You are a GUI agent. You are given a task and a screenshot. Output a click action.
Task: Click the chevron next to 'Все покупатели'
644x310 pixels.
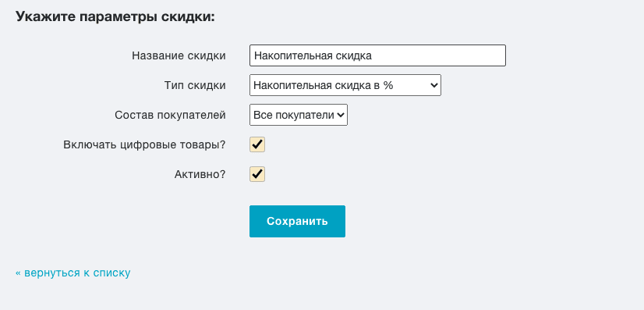[x=340, y=115]
